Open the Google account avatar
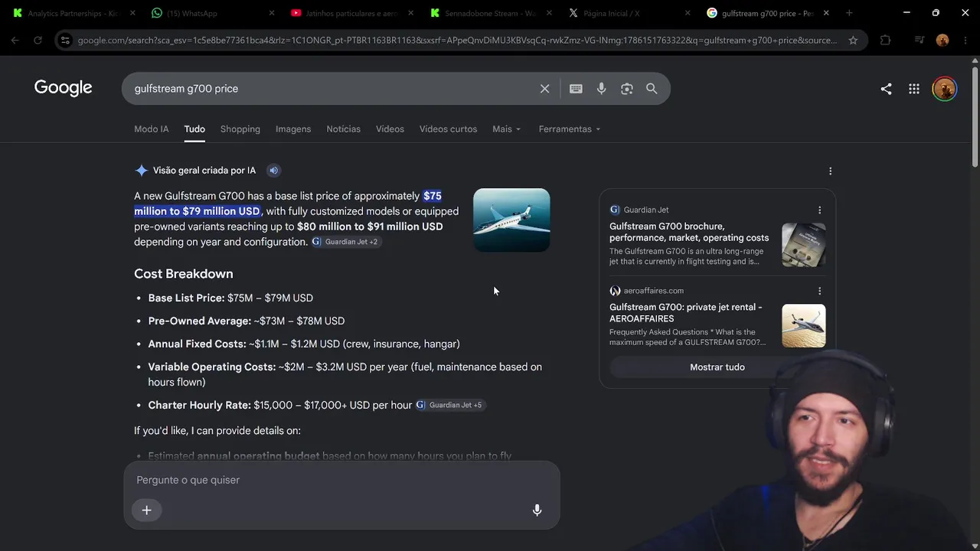The image size is (980, 551). coord(944,89)
